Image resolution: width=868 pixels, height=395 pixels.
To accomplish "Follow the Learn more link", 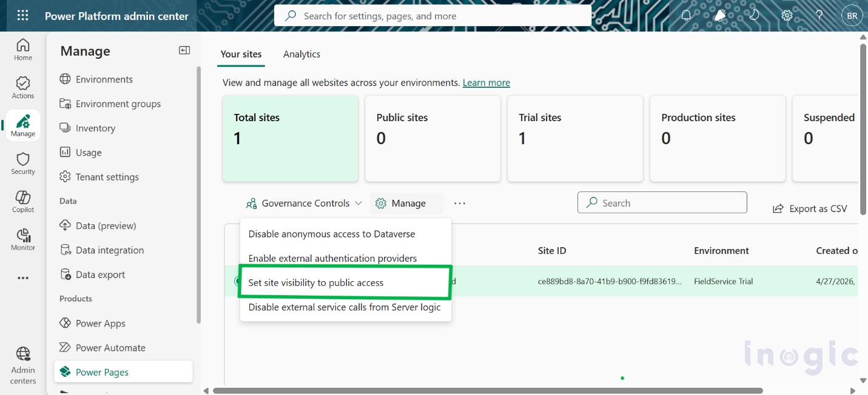I will (x=486, y=82).
